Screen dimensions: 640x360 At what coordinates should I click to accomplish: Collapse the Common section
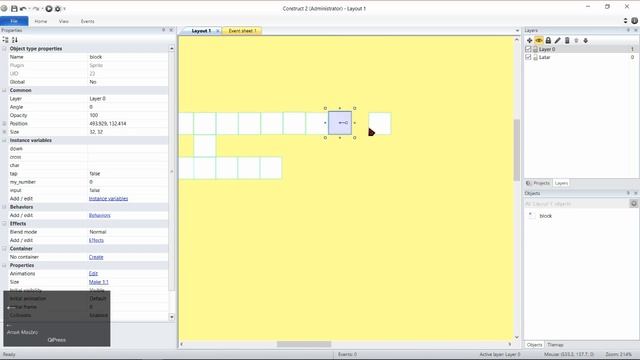[4, 90]
